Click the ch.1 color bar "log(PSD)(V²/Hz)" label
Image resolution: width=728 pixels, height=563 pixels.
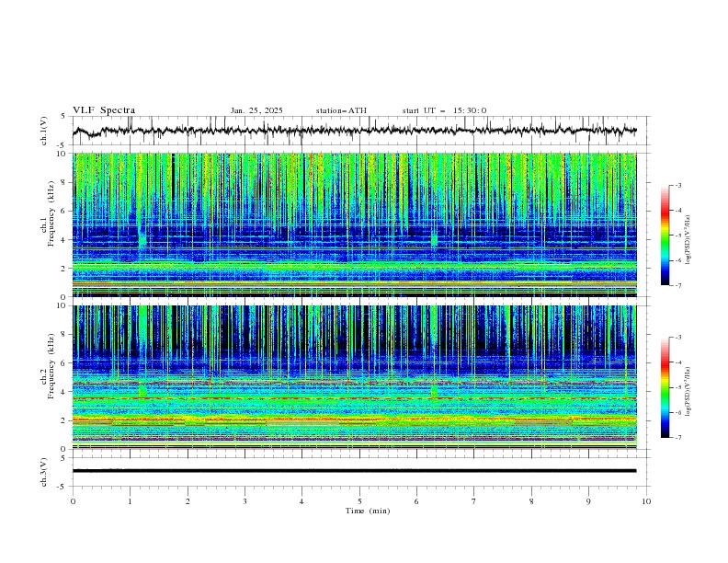click(x=688, y=240)
